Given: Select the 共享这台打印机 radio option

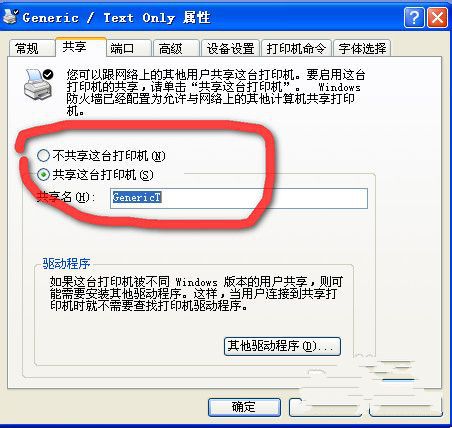Looking at the screenshot, I should click(95, 175).
